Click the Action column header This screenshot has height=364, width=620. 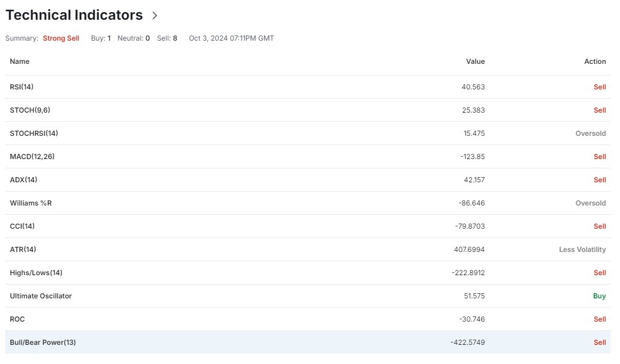pyautogui.click(x=594, y=62)
